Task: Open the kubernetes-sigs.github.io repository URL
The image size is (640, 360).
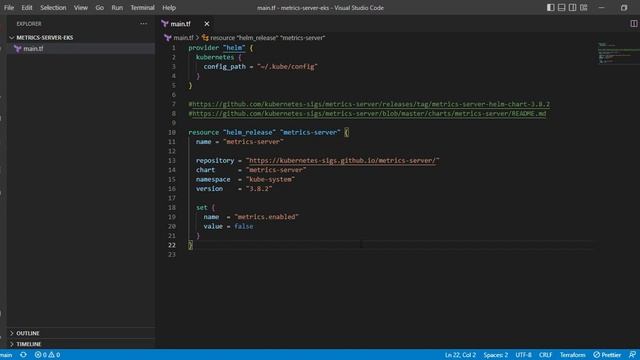Action: tap(342, 160)
